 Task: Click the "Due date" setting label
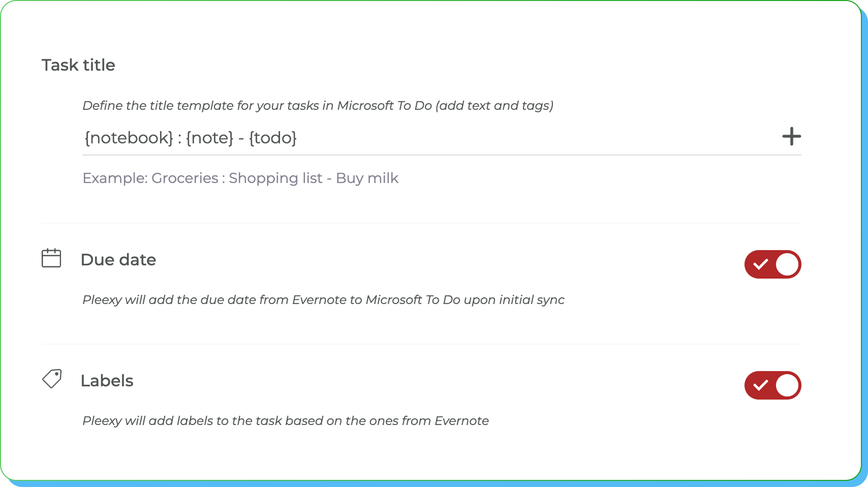tap(118, 260)
